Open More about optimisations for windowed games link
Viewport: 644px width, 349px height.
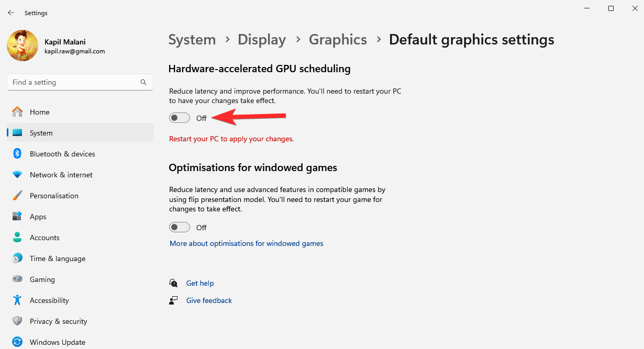point(246,243)
